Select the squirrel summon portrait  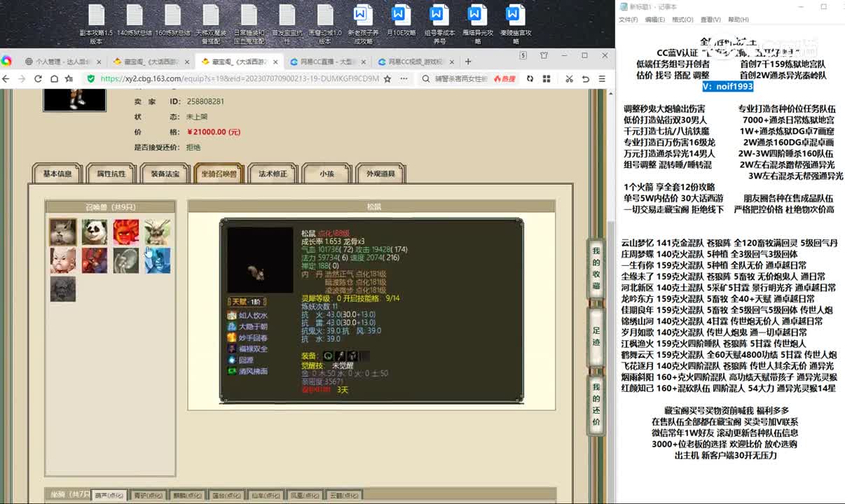(x=63, y=232)
